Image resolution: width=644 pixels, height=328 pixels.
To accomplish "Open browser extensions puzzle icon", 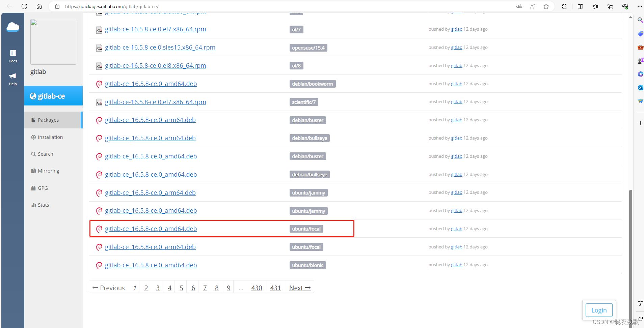I will click(564, 6).
